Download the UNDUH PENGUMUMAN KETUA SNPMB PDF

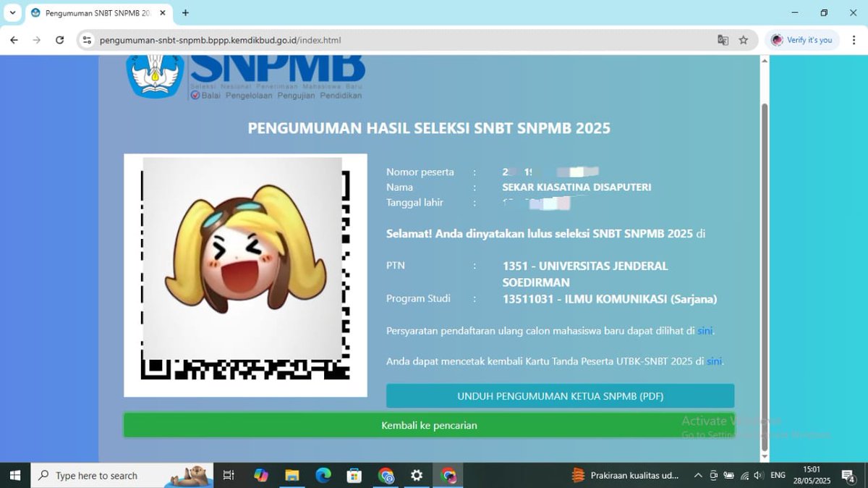[560, 396]
